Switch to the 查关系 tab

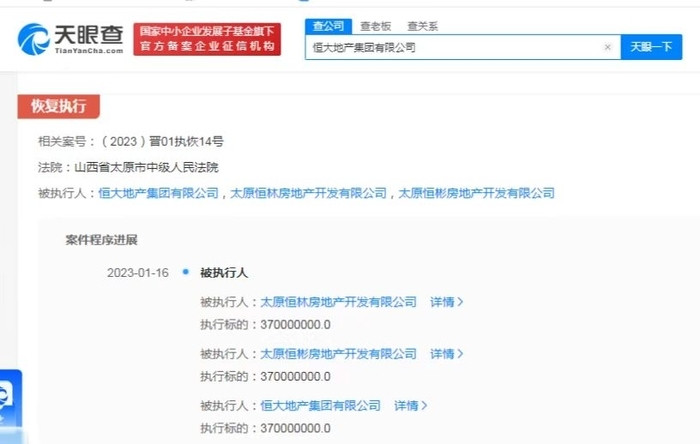point(422,26)
